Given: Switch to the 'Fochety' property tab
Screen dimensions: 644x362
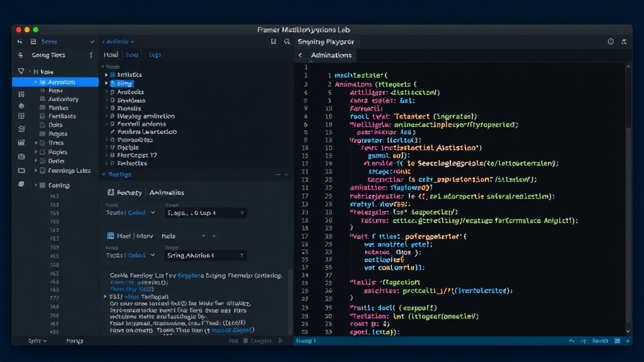Looking at the screenshot, I should click(130, 192).
